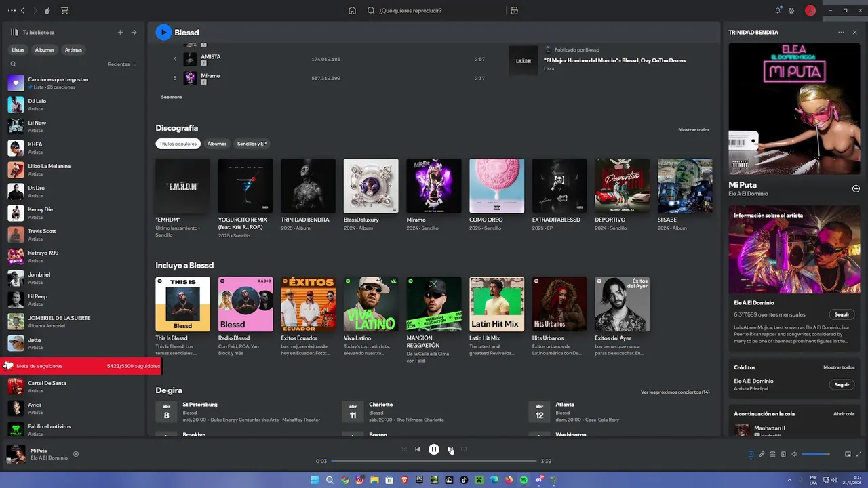The image size is (868, 488).
Task: Select Álbumes discography filter
Action: (x=217, y=144)
